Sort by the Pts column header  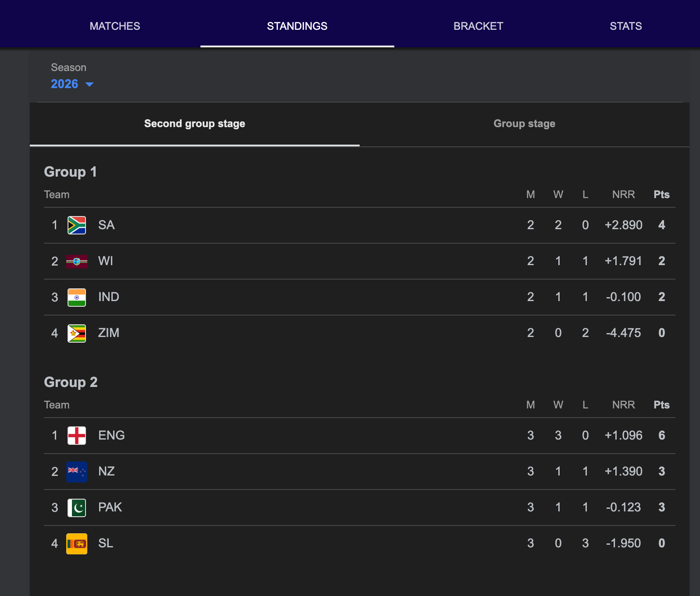(x=661, y=195)
